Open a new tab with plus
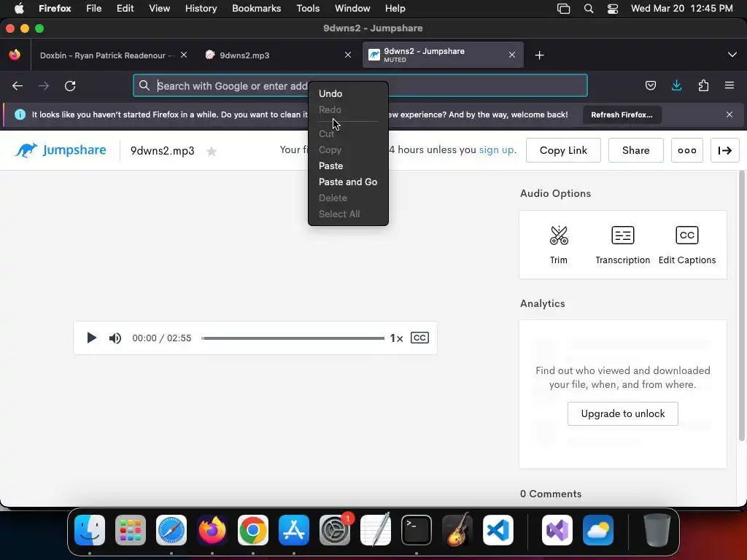Screen dimensions: 747x560 [539, 55]
